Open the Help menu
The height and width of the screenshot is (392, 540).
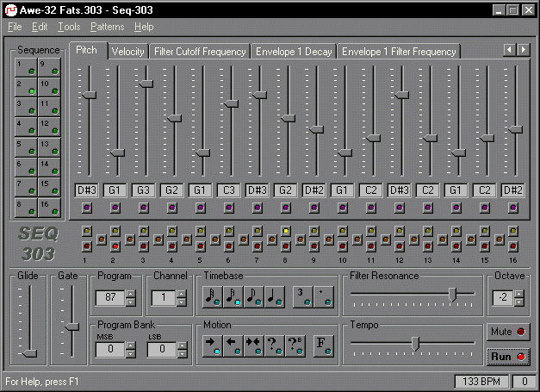(144, 27)
